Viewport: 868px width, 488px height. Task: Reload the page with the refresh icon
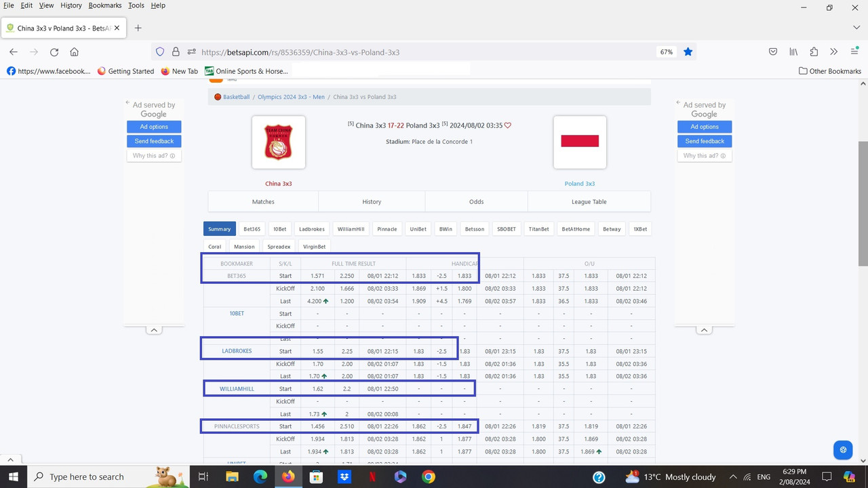[54, 52]
